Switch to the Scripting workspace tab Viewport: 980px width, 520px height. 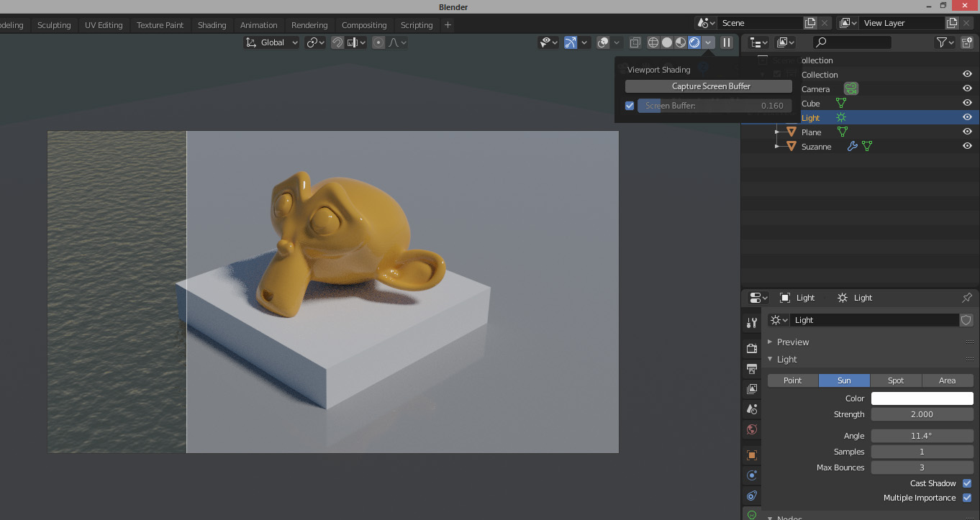click(x=417, y=25)
